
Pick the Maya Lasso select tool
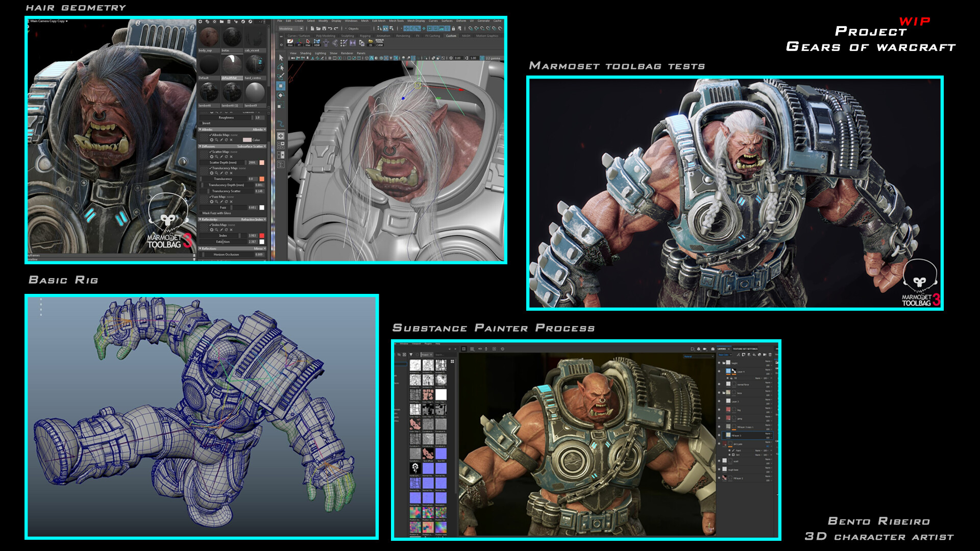281,67
